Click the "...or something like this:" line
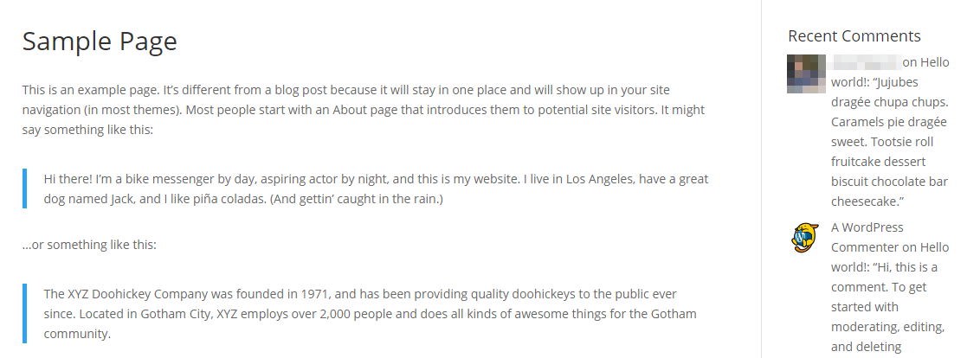980x358 pixels. [x=89, y=245]
